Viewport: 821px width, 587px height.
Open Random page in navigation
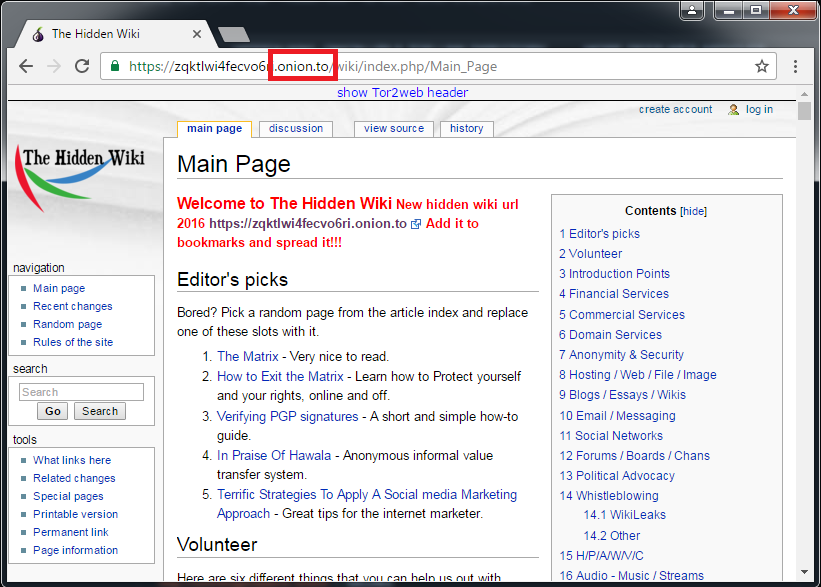[67, 325]
